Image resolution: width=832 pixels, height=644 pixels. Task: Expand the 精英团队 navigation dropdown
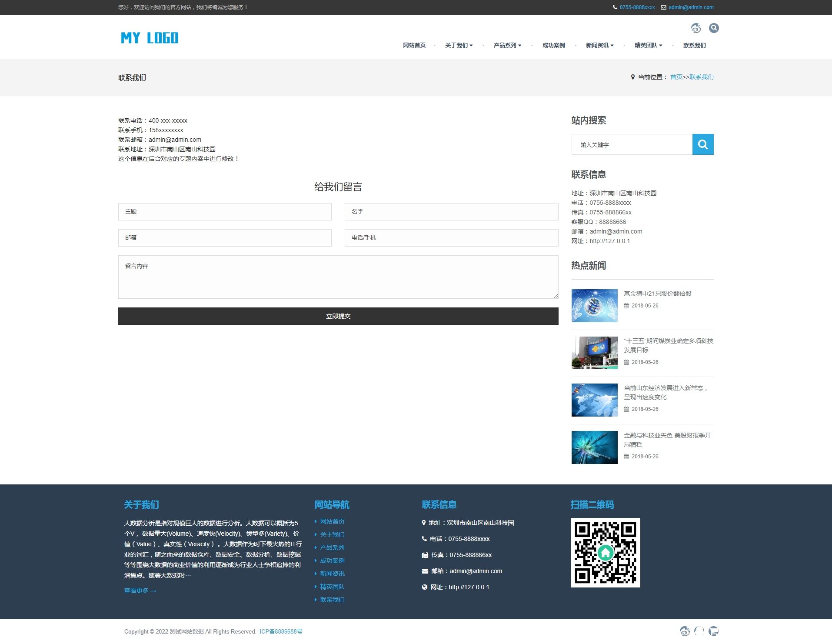point(648,45)
